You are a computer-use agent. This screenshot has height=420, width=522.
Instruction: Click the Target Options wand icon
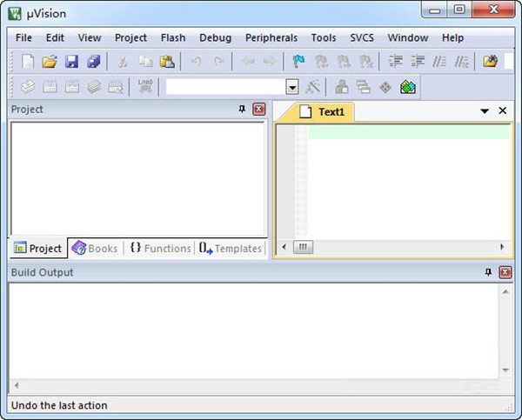coord(313,87)
